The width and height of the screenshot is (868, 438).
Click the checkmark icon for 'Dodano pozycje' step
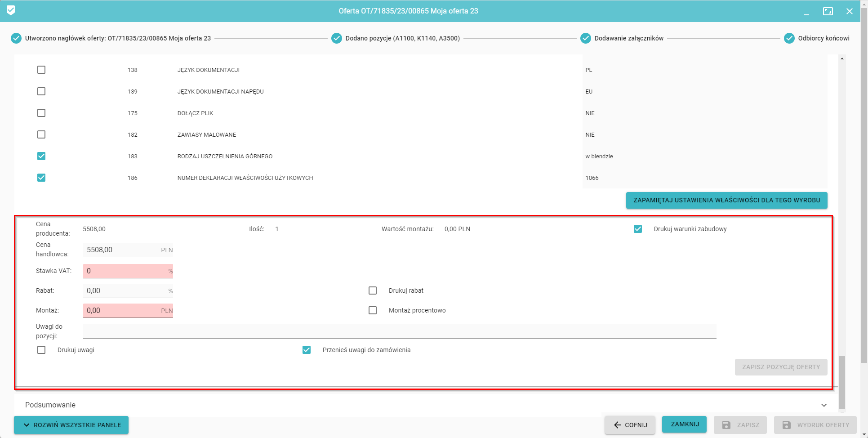click(337, 38)
